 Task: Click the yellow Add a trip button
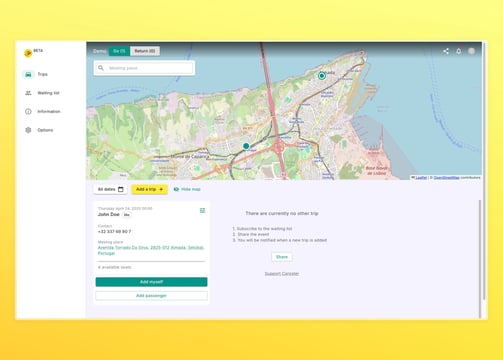click(149, 189)
